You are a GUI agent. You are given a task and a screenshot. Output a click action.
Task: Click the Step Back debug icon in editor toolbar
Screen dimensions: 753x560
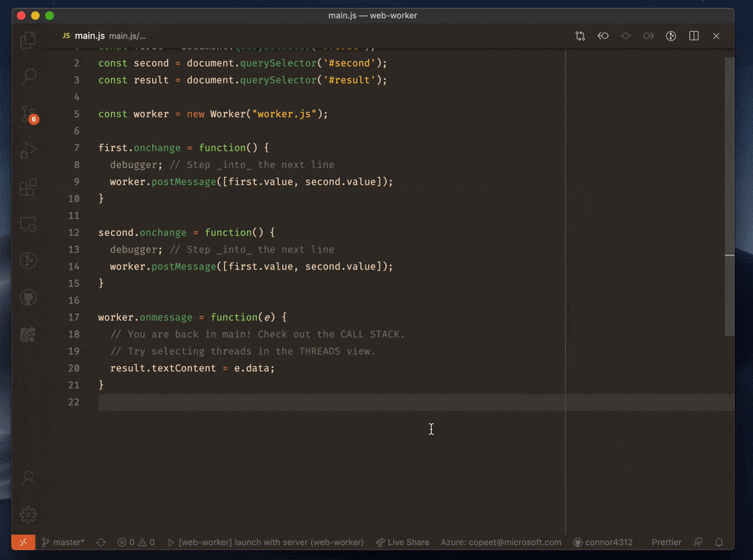(x=603, y=36)
